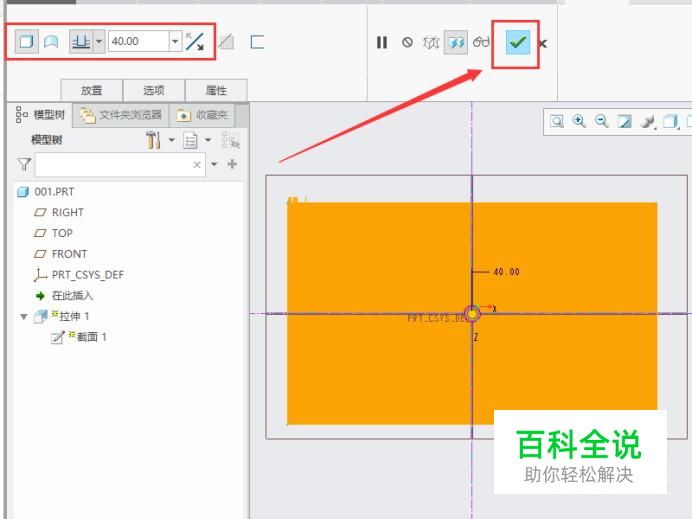Screen dimensions: 692x519
Task: Open display style options icon
Action: pyautogui.click(x=647, y=121)
